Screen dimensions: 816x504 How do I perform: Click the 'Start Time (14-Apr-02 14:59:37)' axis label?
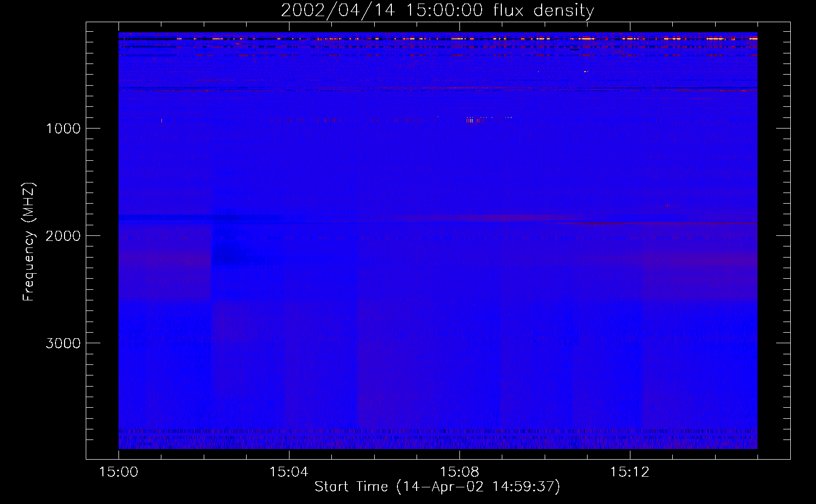click(x=437, y=487)
